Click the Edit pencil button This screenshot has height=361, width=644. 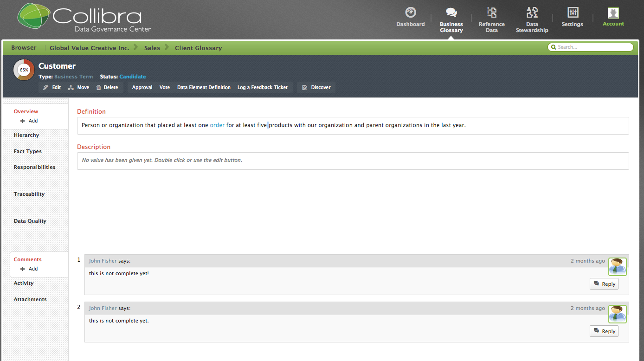52,87
